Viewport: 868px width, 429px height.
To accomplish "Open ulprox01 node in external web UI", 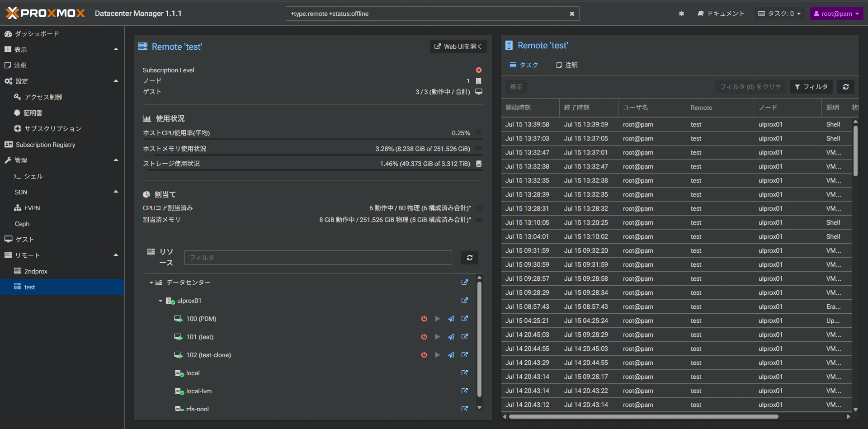I will [464, 300].
